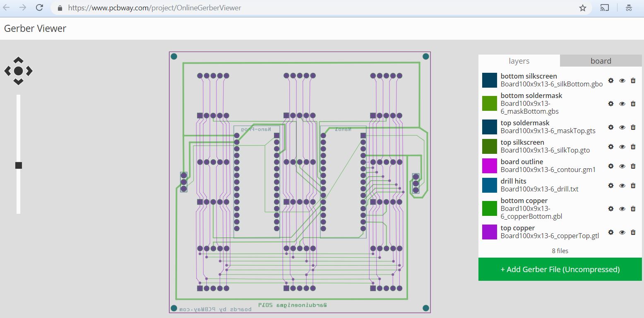Hide the top silkscreen layer
The width and height of the screenshot is (644, 318).
[x=622, y=147]
